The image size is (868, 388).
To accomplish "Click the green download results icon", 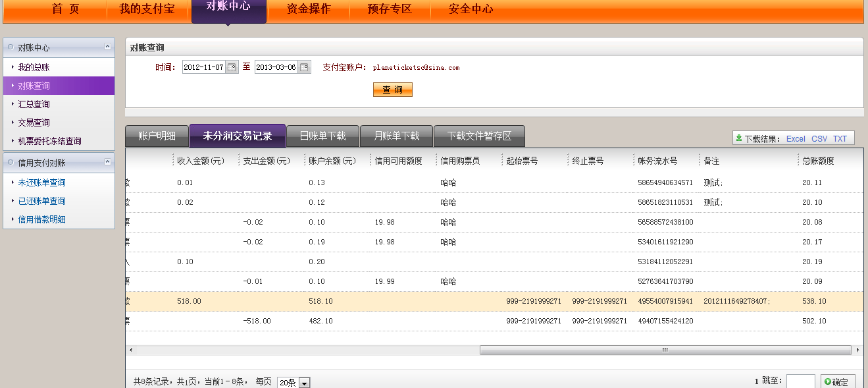I will click(739, 138).
